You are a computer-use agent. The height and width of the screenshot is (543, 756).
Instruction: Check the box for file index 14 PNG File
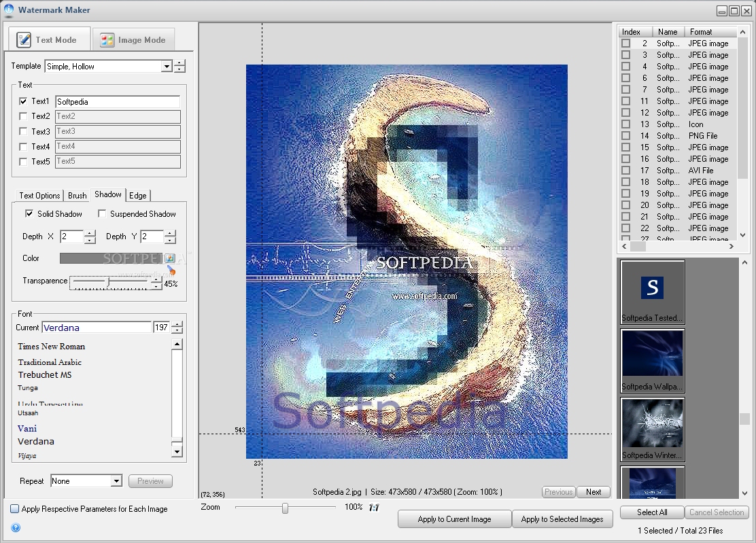pyautogui.click(x=626, y=136)
